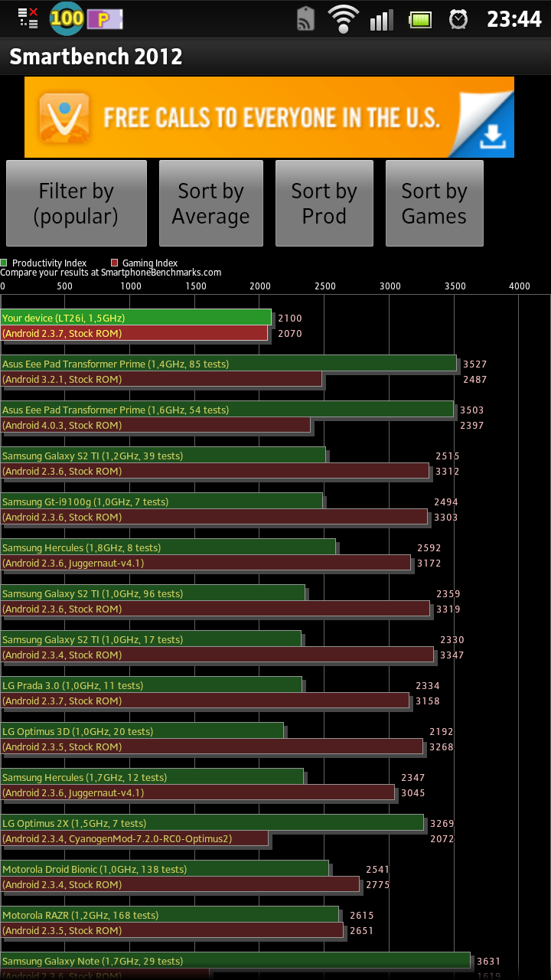
Task: Tap the alarm clock status icon
Action: tap(458, 19)
